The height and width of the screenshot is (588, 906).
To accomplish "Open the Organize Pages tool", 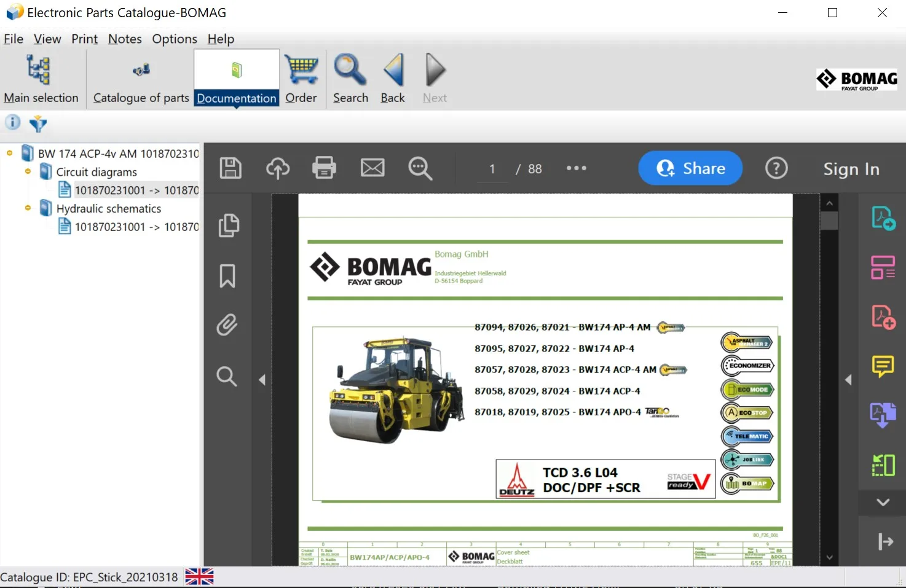I will 883,267.
